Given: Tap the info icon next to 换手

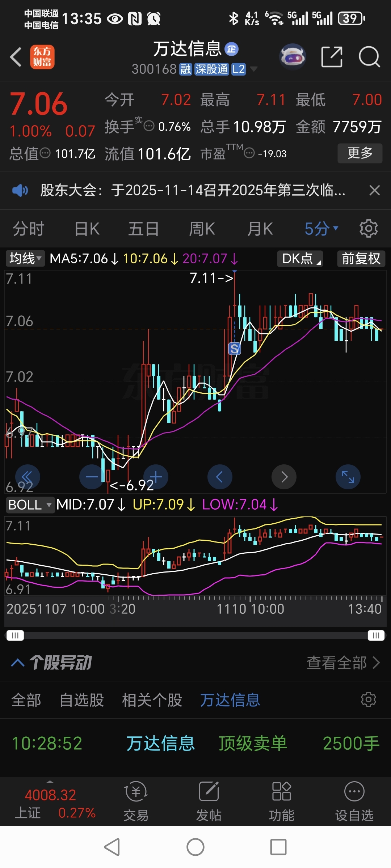Looking at the screenshot, I should [149, 126].
